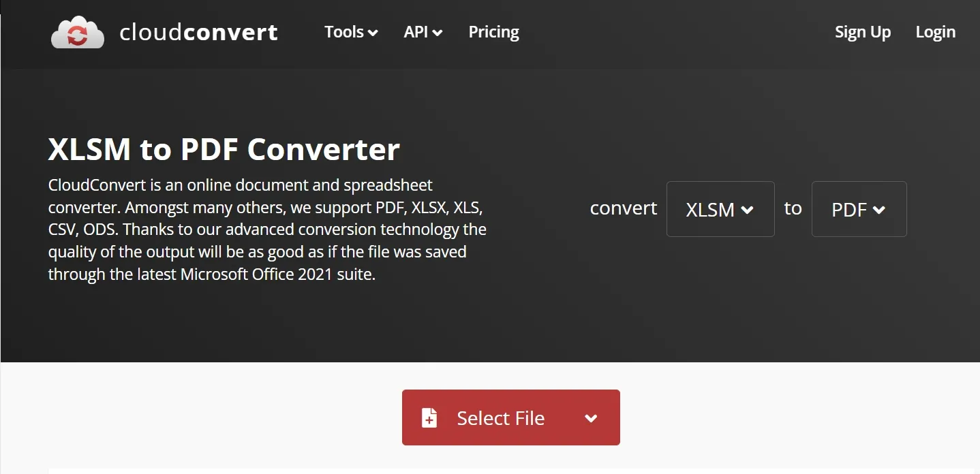This screenshot has height=474, width=980.
Task: Open the Pricing page
Action: (x=493, y=32)
